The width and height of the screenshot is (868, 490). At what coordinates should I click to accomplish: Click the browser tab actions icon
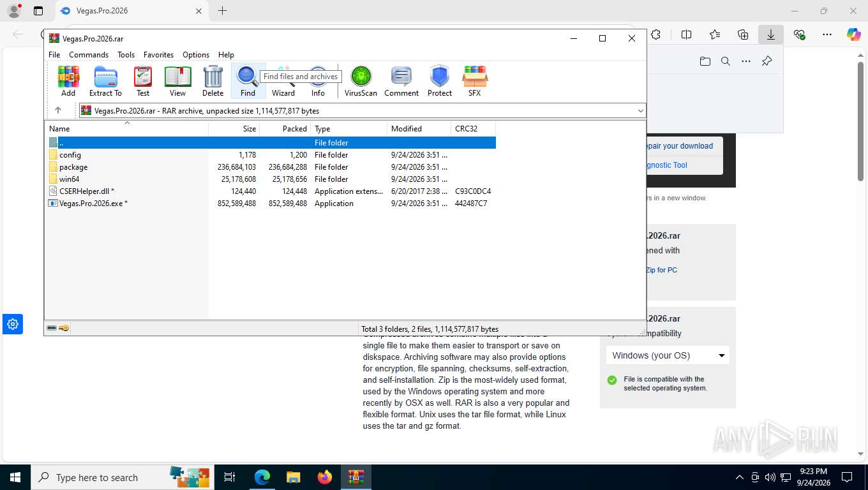[x=38, y=11]
